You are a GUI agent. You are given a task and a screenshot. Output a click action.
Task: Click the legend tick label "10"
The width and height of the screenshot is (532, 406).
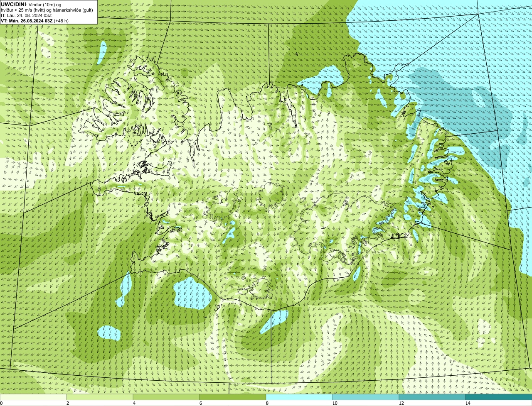click(x=335, y=403)
